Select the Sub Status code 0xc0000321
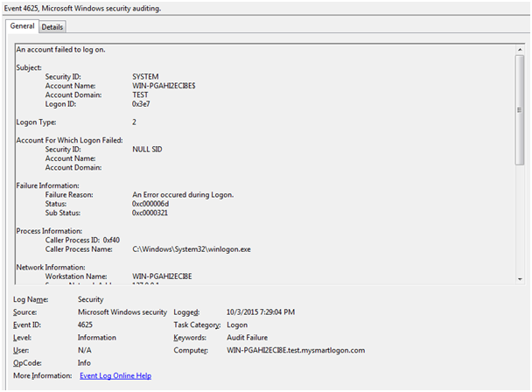The image size is (532, 392). (x=150, y=213)
